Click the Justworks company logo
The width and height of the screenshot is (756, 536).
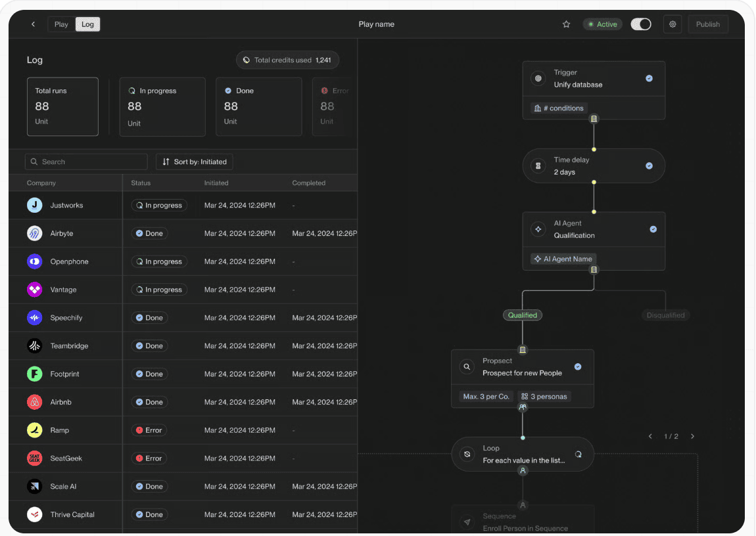[35, 205]
